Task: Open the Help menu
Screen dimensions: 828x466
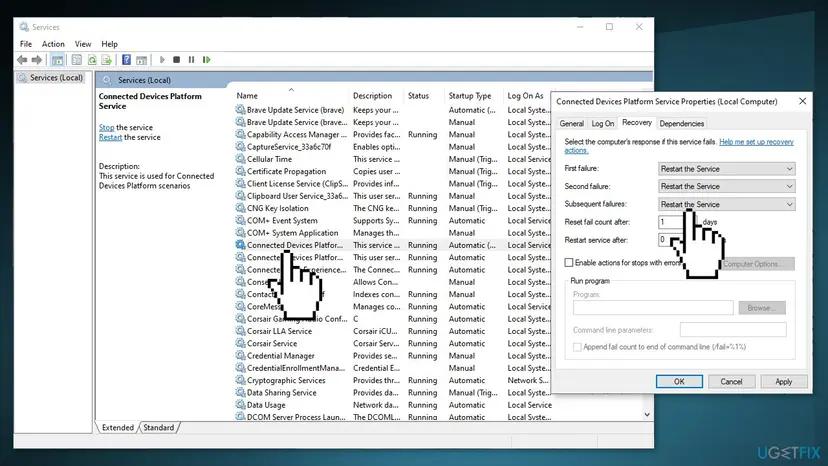Action: point(109,44)
